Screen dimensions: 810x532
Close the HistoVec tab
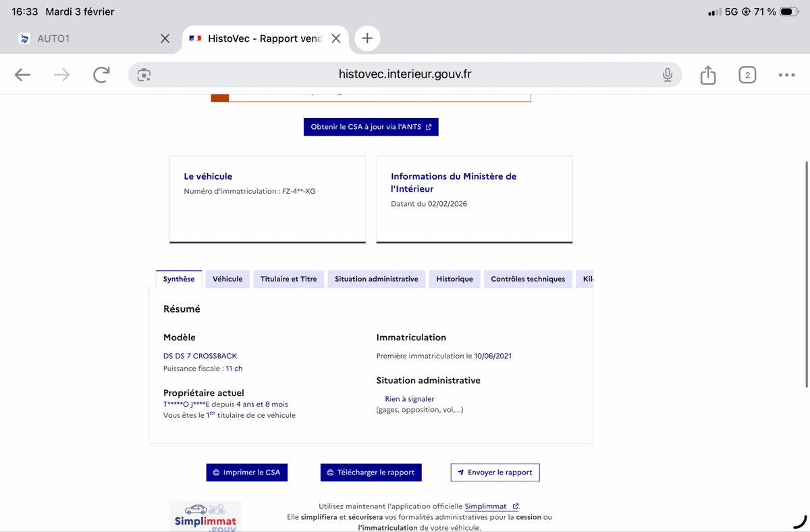click(335, 38)
